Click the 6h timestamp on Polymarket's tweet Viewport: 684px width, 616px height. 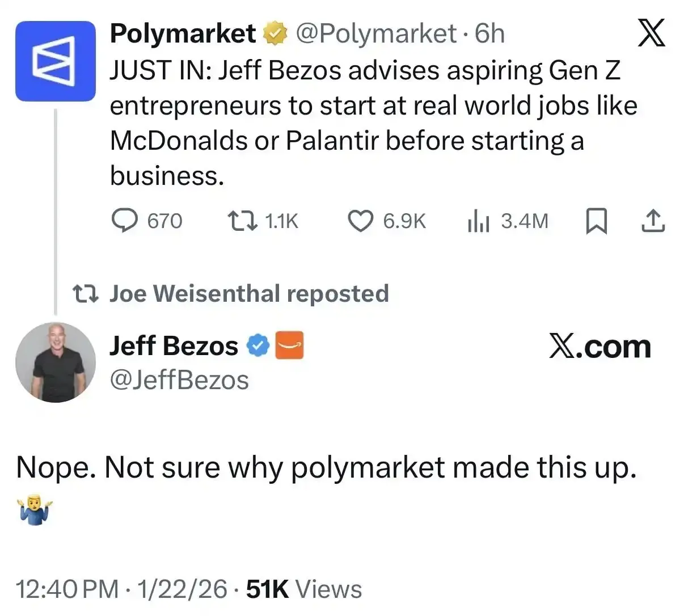coord(491,33)
